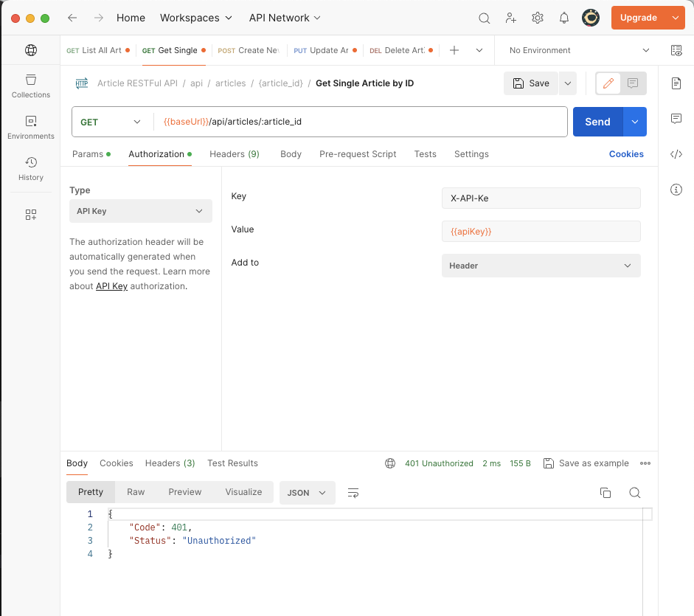
Task: Edit the Value field {{apiKey}}
Action: click(x=541, y=231)
